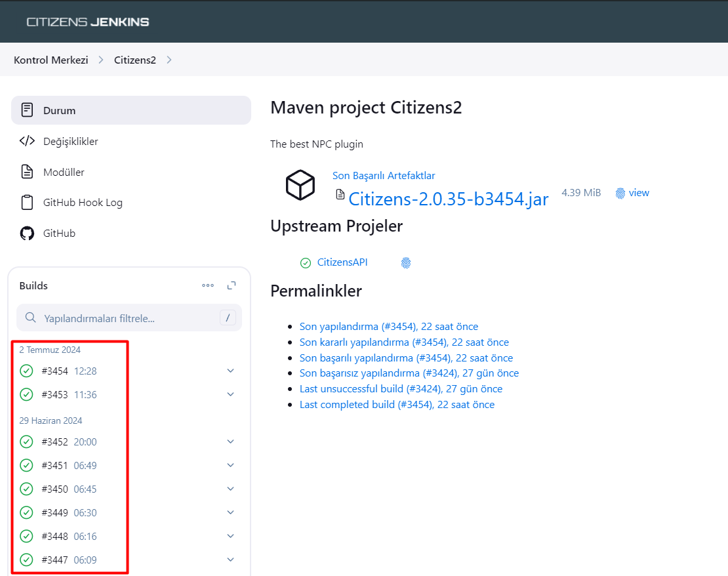Open Kontrol Merkezi breadcrumb
The width and height of the screenshot is (728, 576).
point(51,60)
